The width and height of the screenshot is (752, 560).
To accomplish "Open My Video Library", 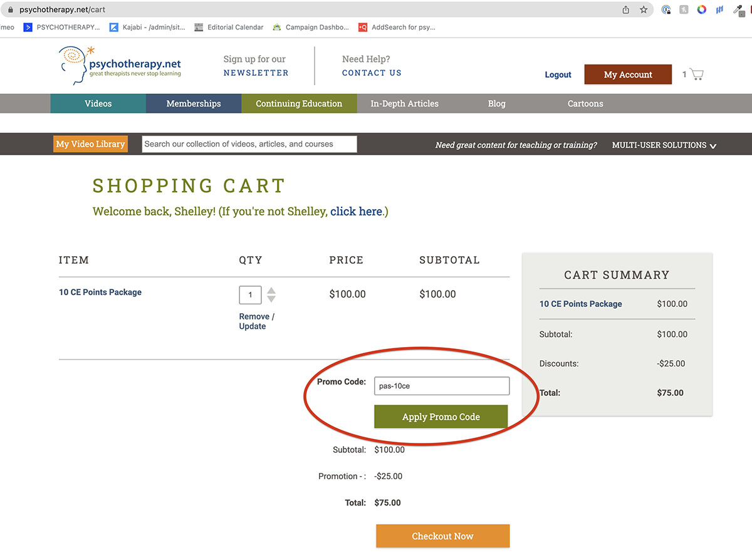I will [x=91, y=144].
